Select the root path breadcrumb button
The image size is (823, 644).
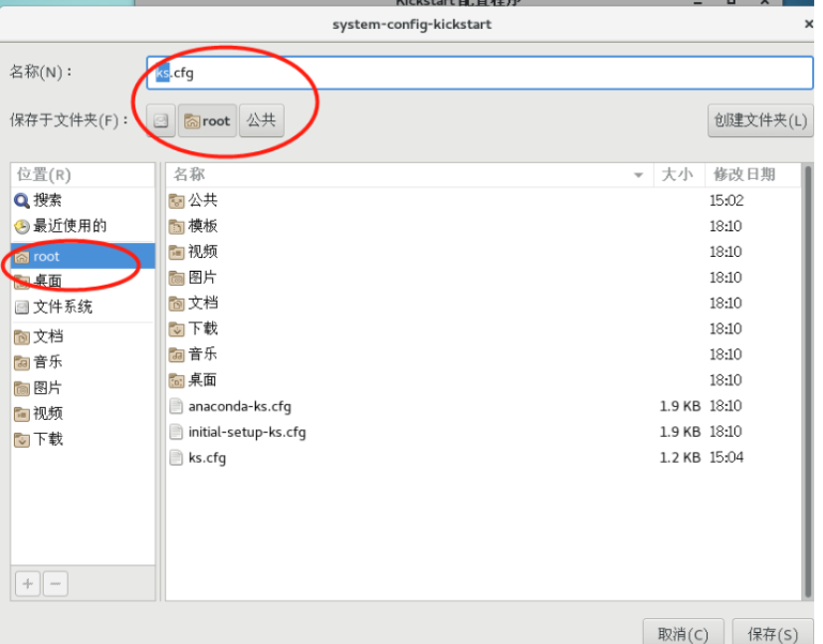pyautogui.click(x=207, y=121)
